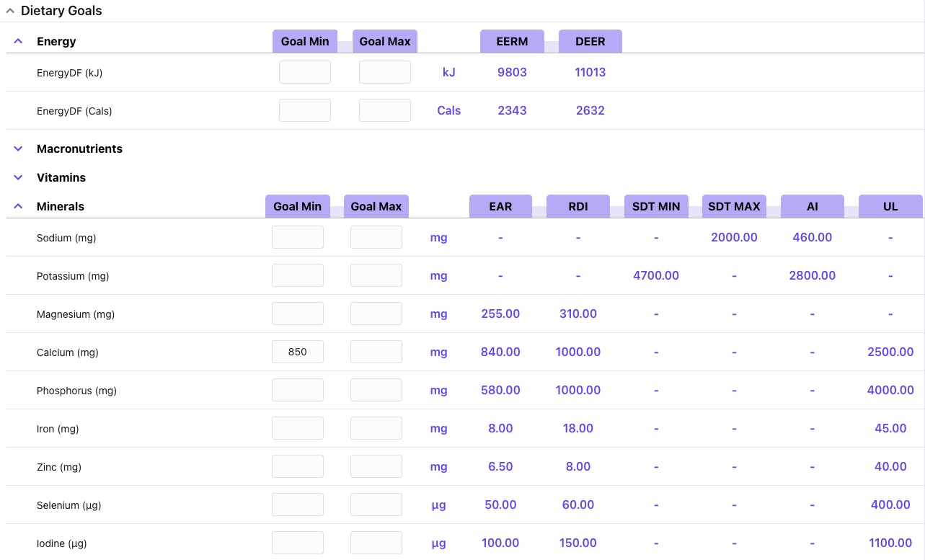This screenshot has width=925, height=560.
Task: Click the SDT MAX column header
Action: coord(734,206)
